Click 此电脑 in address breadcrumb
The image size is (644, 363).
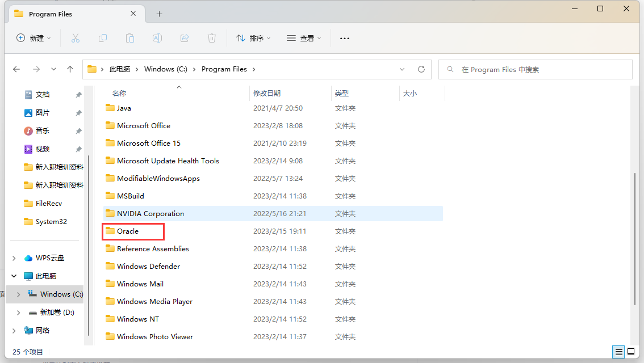(x=119, y=69)
